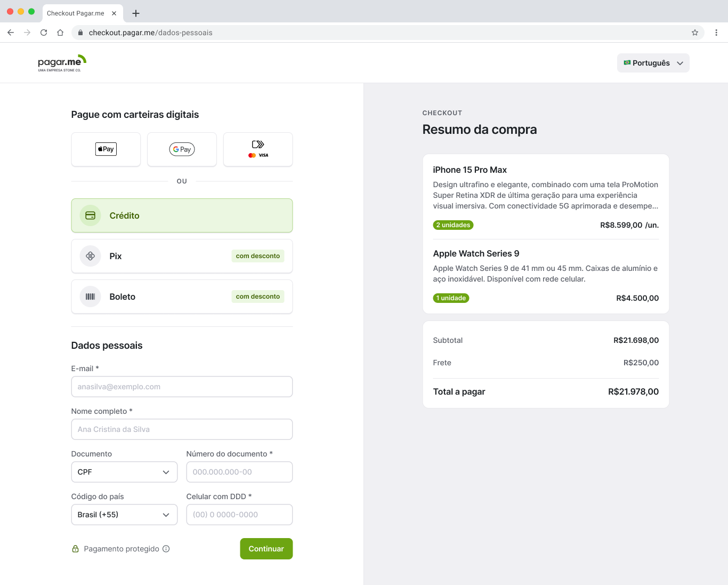Screen dimensions: 728x585
Task: Focus the Nome completo input field
Action: (182, 429)
